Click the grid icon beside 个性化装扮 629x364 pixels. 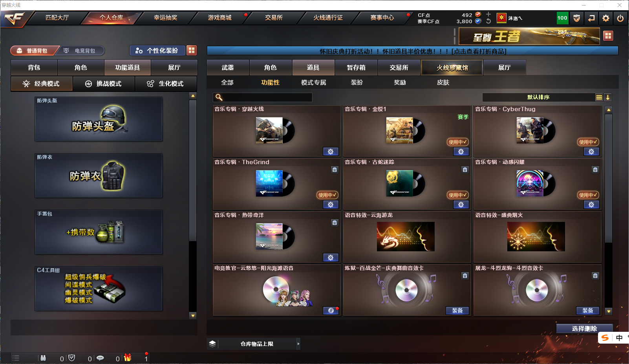pyautogui.click(x=192, y=50)
